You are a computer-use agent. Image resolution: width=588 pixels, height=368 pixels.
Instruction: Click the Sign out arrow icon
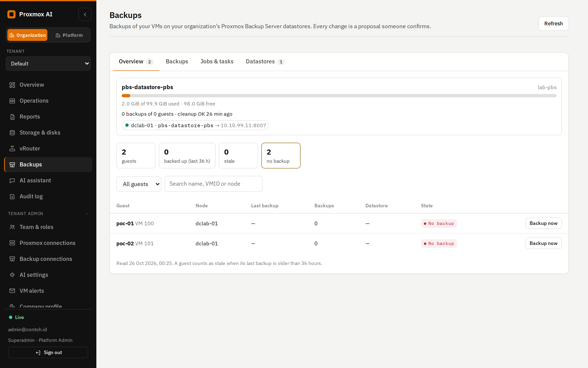tap(38, 353)
